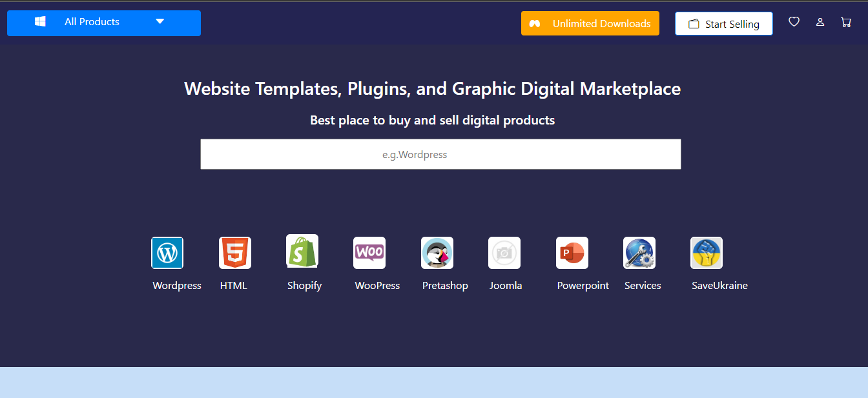The image size is (868, 398).
Task: Open the user account icon
Action: pyautogui.click(x=820, y=22)
